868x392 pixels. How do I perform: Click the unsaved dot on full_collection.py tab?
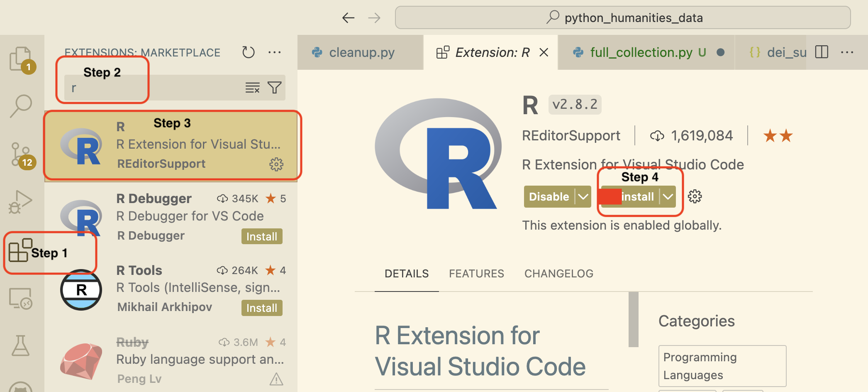(x=721, y=52)
